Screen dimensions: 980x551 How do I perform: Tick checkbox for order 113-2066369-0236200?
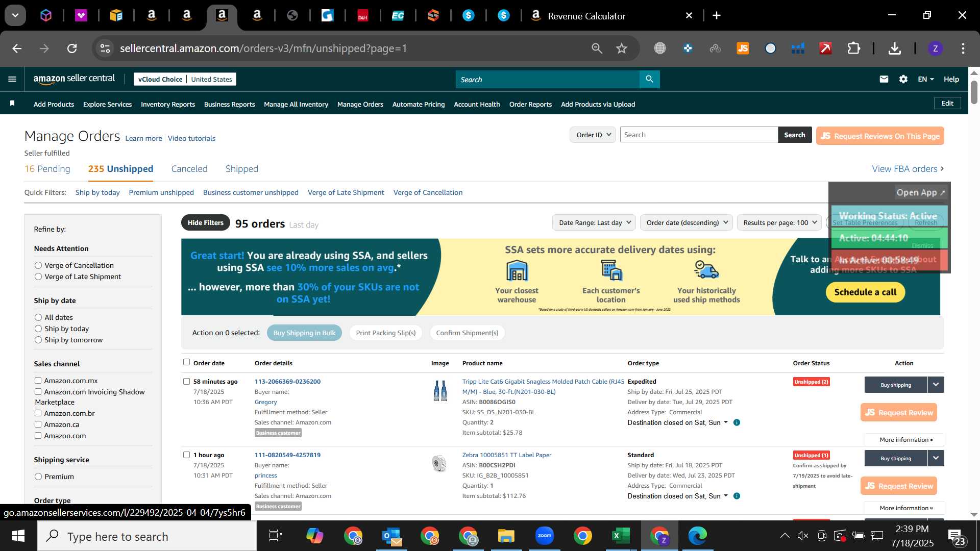(186, 381)
